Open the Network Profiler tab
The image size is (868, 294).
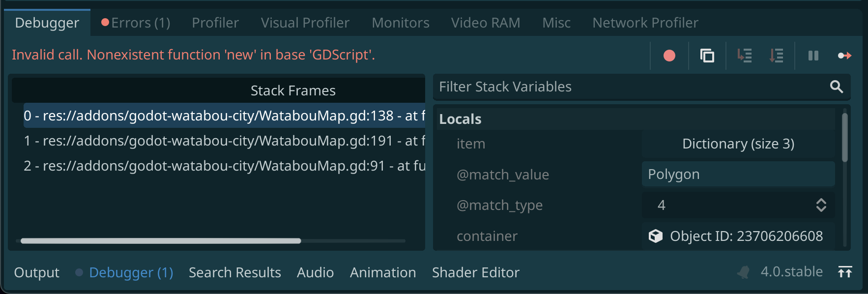(x=644, y=22)
